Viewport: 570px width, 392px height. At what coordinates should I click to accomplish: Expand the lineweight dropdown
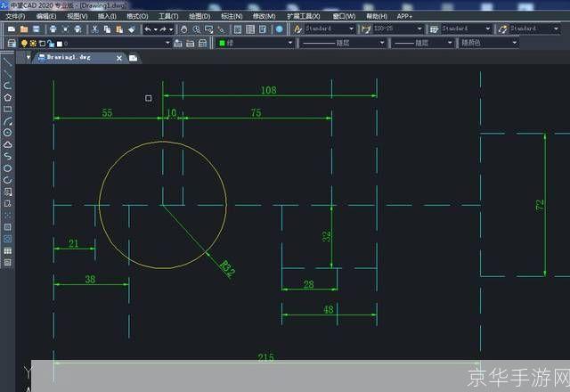(450, 43)
